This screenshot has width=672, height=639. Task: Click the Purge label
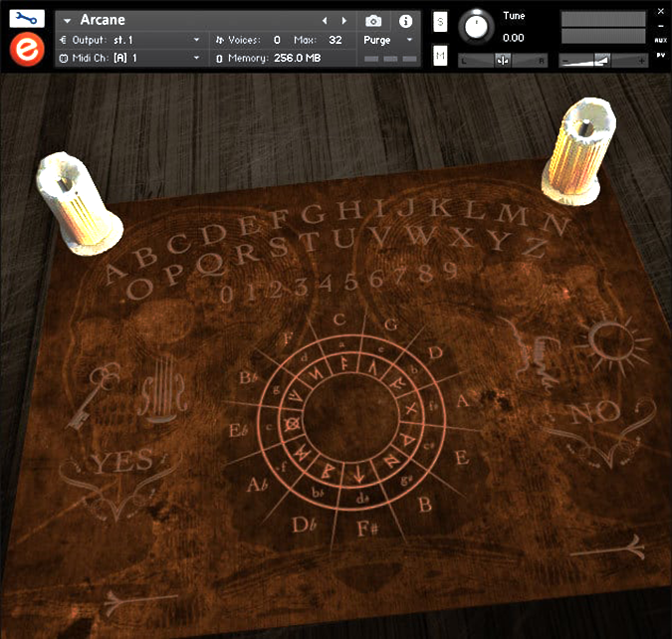tap(377, 40)
